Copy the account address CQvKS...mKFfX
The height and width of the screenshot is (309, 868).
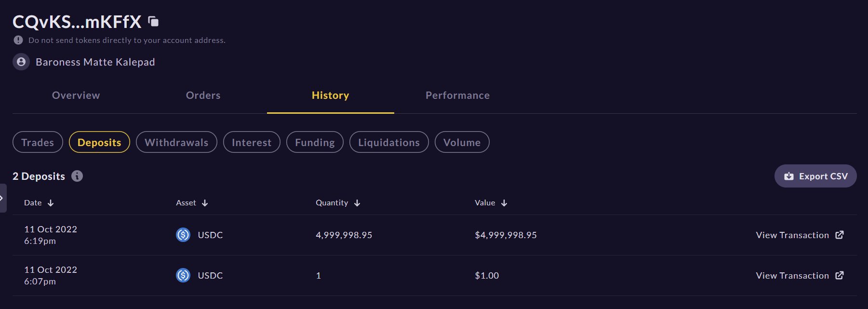coord(153,21)
